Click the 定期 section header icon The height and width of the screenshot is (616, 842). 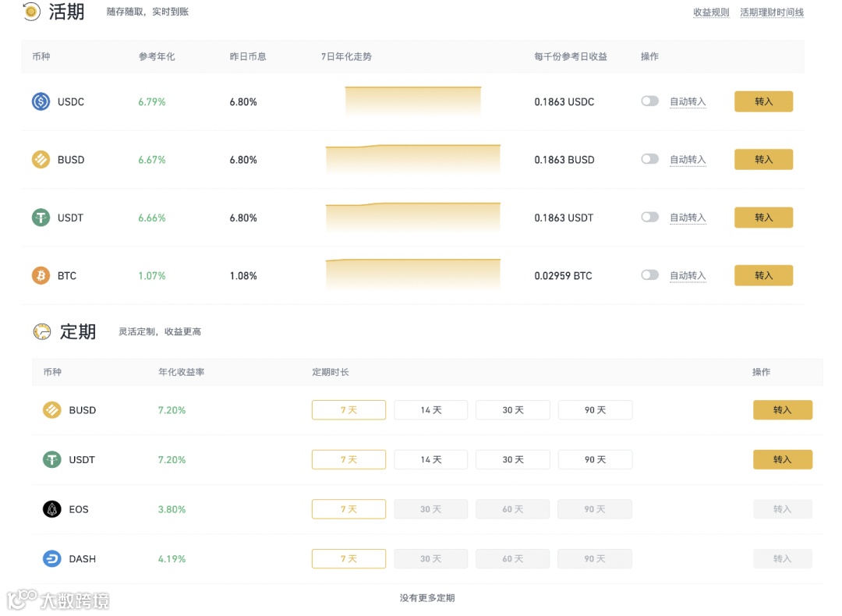coord(43,331)
